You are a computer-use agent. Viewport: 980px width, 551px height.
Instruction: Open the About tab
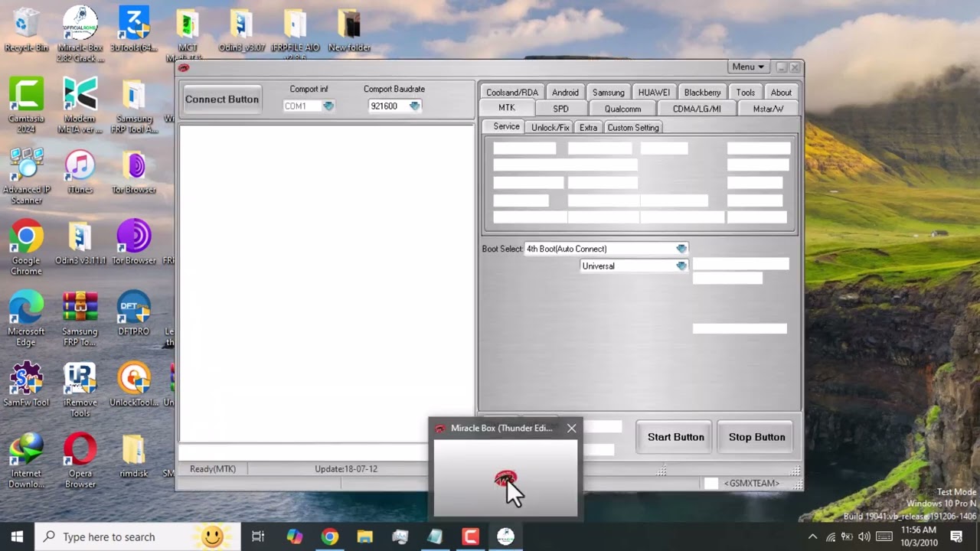pos(781,92)
